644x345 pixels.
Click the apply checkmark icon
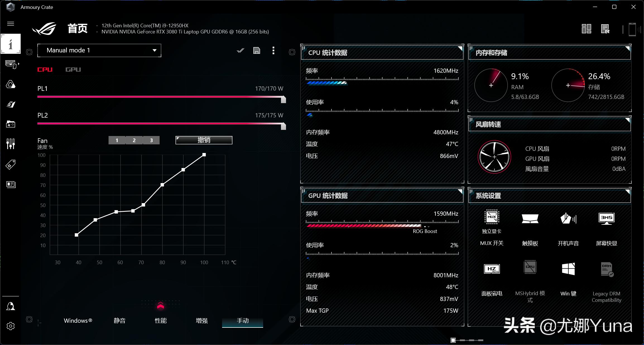tap(240, 50)
